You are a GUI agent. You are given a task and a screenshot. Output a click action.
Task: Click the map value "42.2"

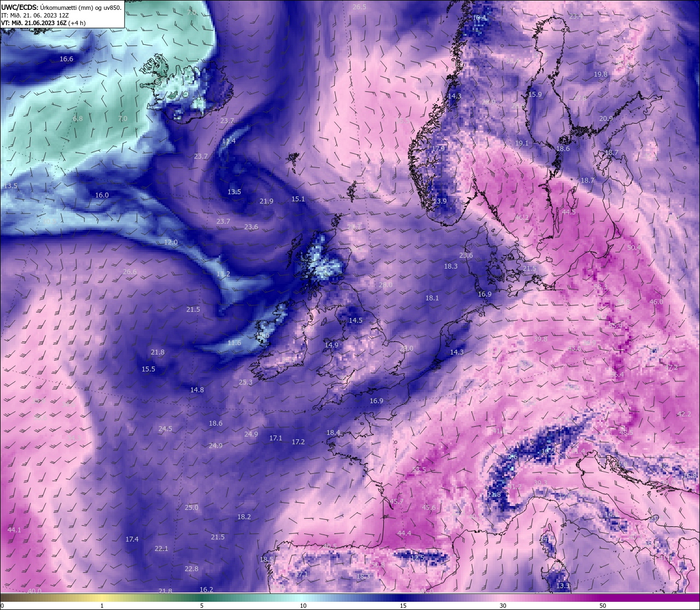[x=684, y=414]
